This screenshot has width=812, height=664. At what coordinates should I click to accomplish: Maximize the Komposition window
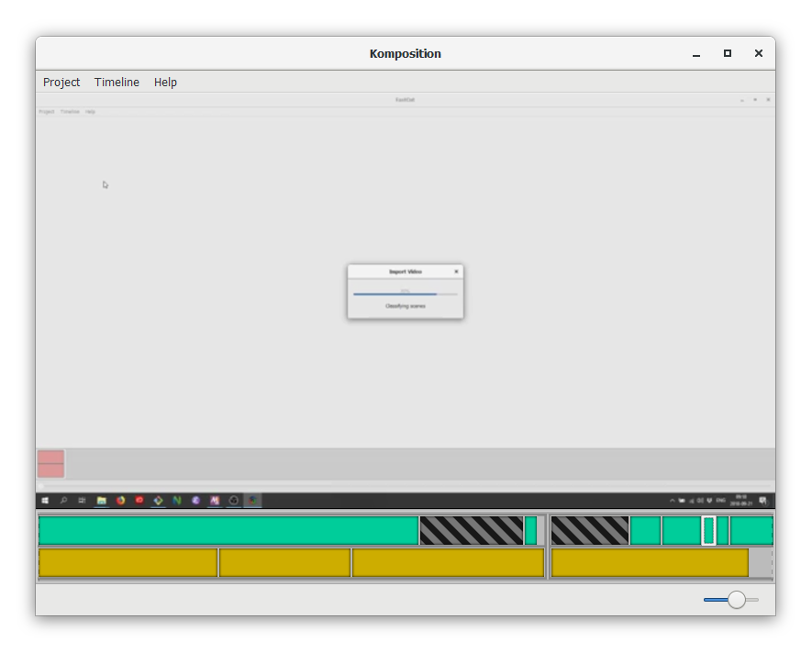[x=727, y=53]
